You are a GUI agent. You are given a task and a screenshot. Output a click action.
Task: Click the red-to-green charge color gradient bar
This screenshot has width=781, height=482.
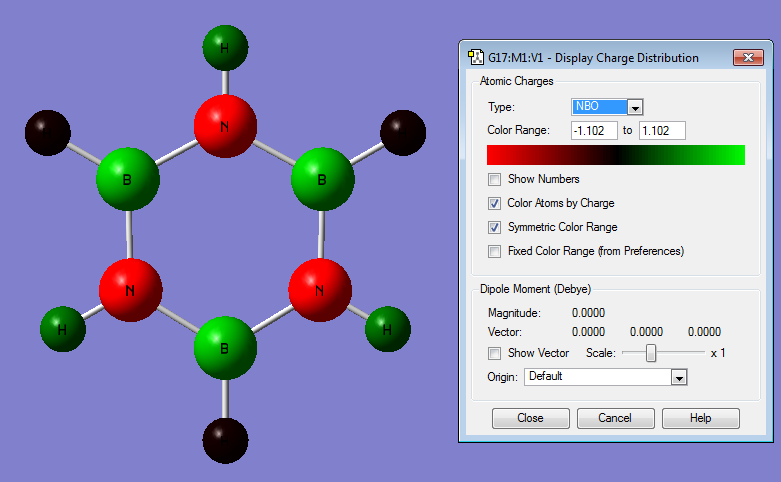tap(615, 155)
